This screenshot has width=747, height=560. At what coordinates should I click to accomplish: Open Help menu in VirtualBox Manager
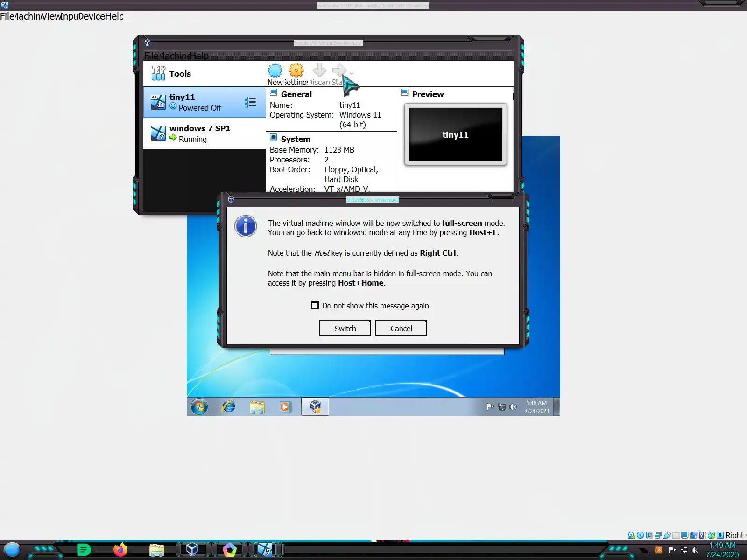pos(199,56)
